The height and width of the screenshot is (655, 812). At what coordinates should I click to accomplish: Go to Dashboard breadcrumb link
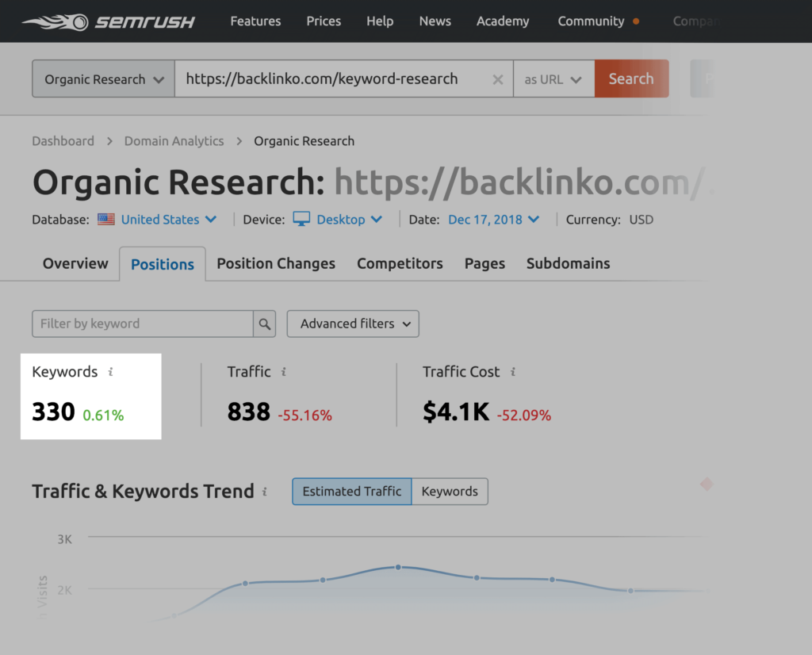[63, 141]
